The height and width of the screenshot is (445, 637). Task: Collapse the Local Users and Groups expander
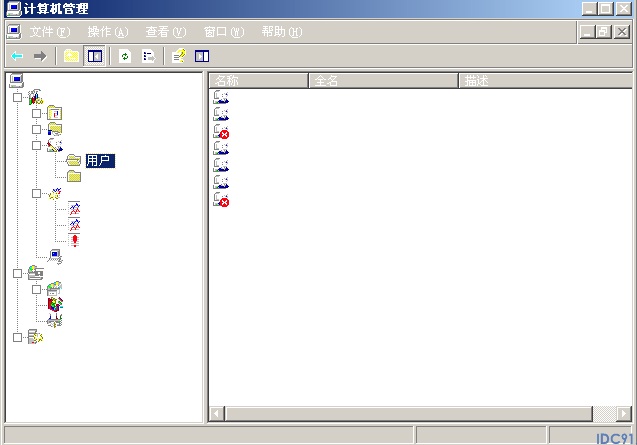click(36, 145)
